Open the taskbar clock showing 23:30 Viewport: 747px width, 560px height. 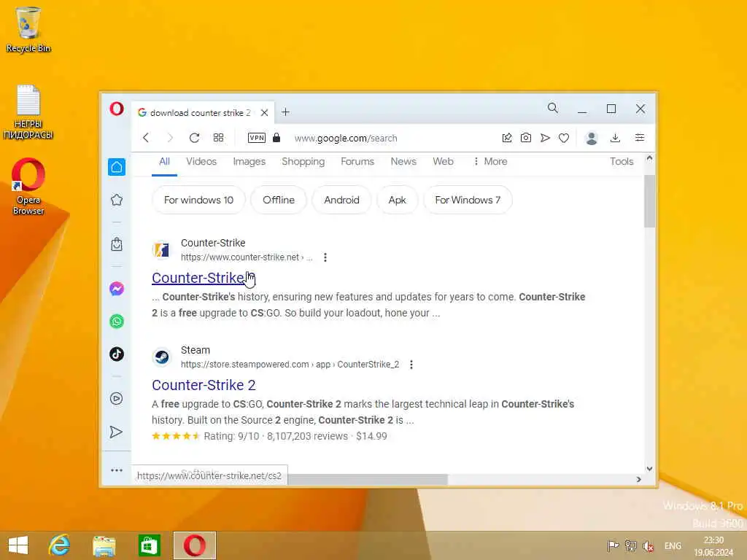click(x=713, y=546)
